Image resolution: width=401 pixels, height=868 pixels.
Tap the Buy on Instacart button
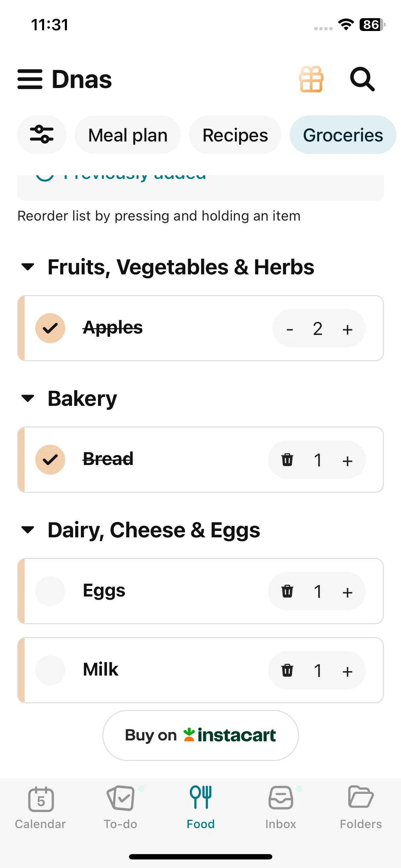pyautogui.click(x=200, y=735)
